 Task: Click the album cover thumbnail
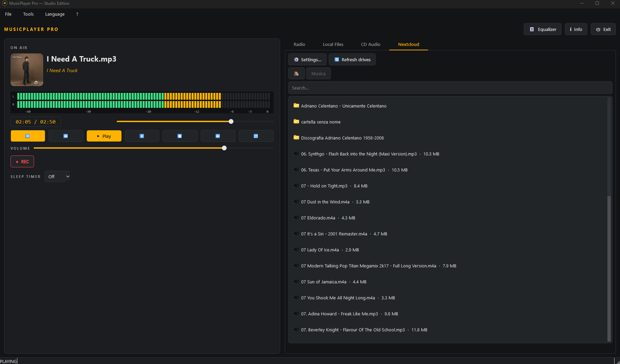[27, 70]
